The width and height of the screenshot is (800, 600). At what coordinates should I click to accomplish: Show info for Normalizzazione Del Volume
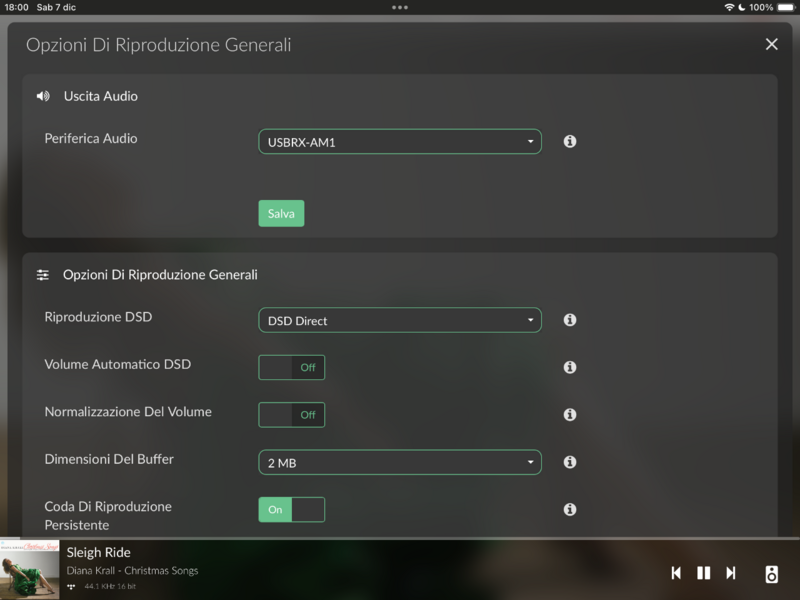(570, 414)
